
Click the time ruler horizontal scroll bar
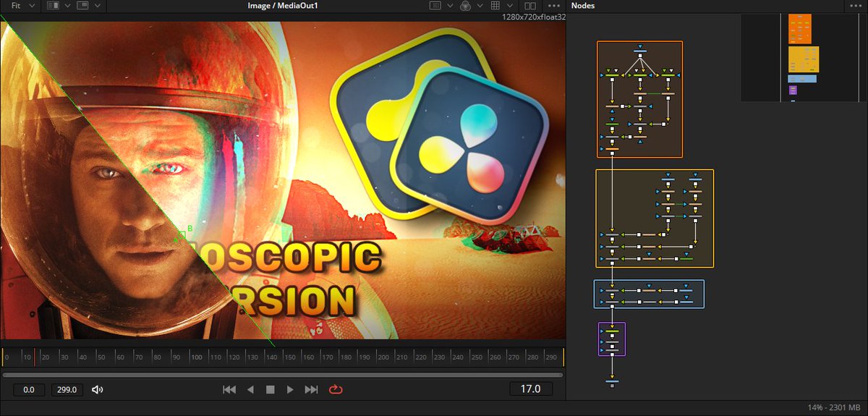tap(283, 375)
